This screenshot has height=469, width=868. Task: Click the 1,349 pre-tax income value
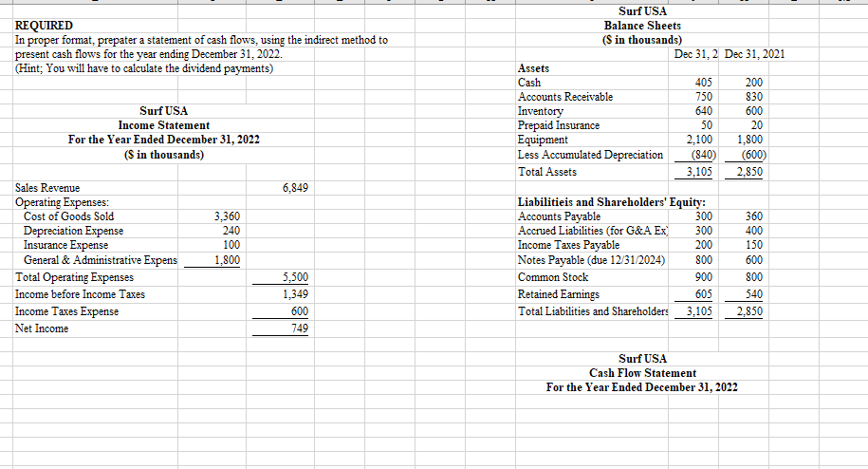click(x=296, y=294)
